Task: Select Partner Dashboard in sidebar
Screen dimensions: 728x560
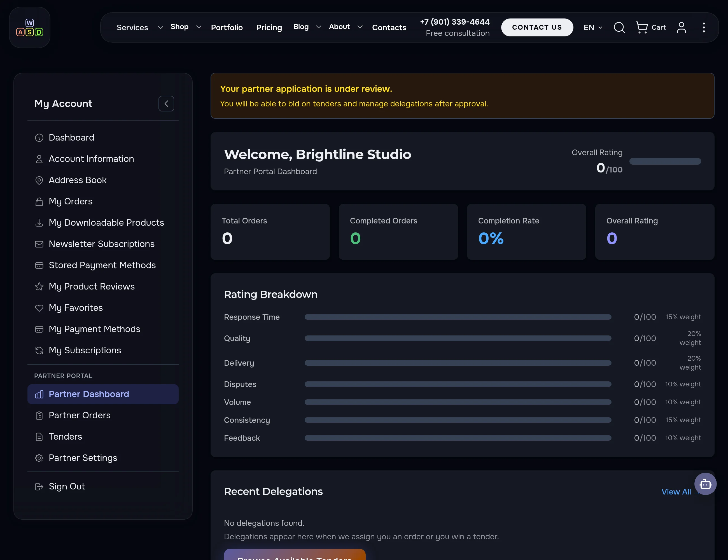Action: point(103,394)
